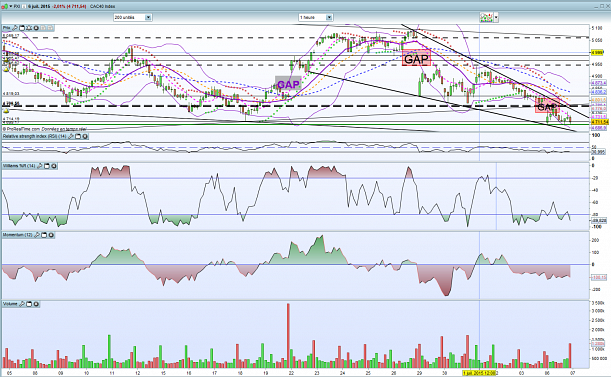Click the tallest red volume bar
611x377 pixels.
288,336
